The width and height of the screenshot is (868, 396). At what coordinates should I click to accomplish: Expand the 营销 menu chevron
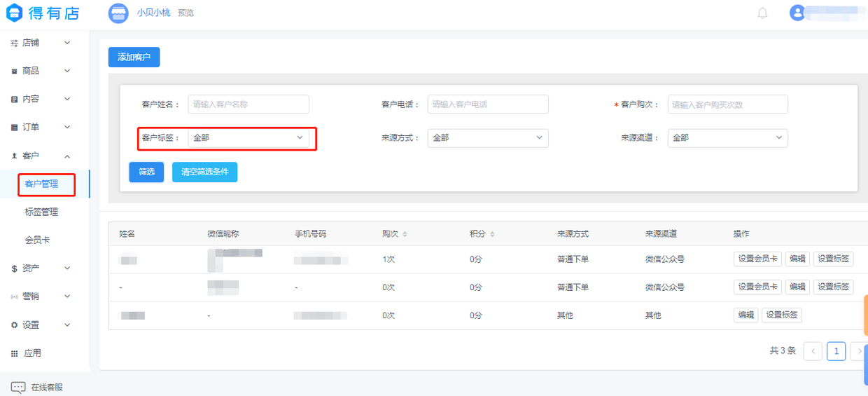coord(67,296)
